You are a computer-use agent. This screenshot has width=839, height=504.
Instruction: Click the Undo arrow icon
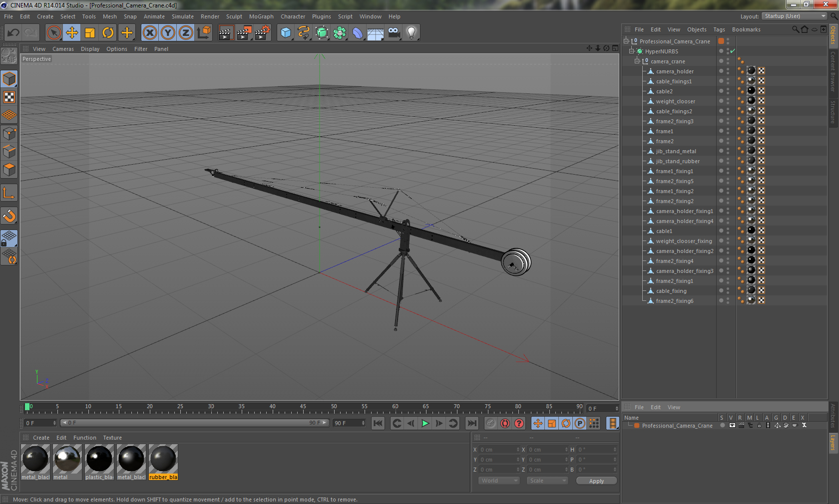13,33
